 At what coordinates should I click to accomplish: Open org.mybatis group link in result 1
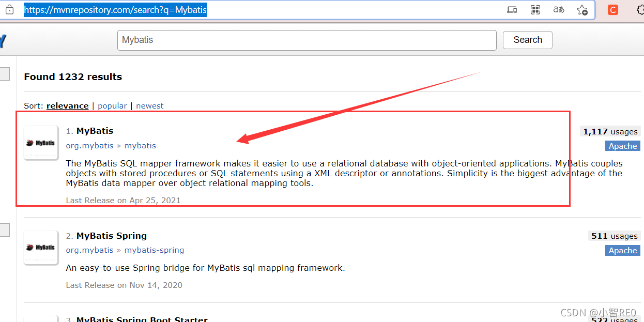click(89, 146)
